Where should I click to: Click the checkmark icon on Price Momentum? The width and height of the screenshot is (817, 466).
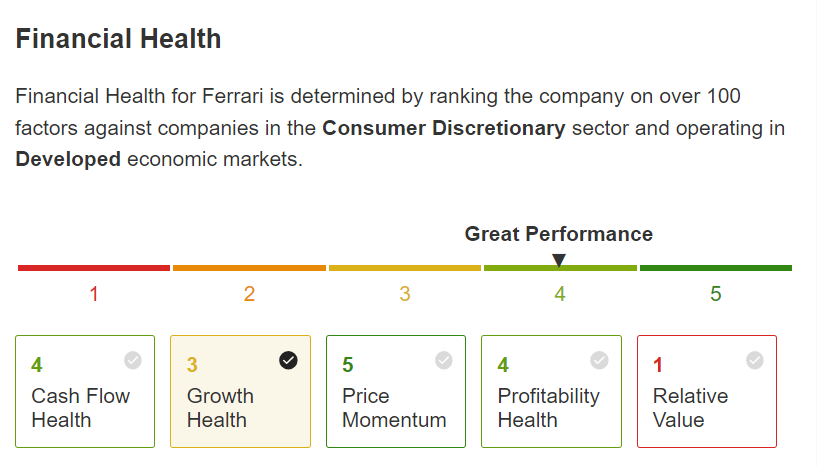443,360
